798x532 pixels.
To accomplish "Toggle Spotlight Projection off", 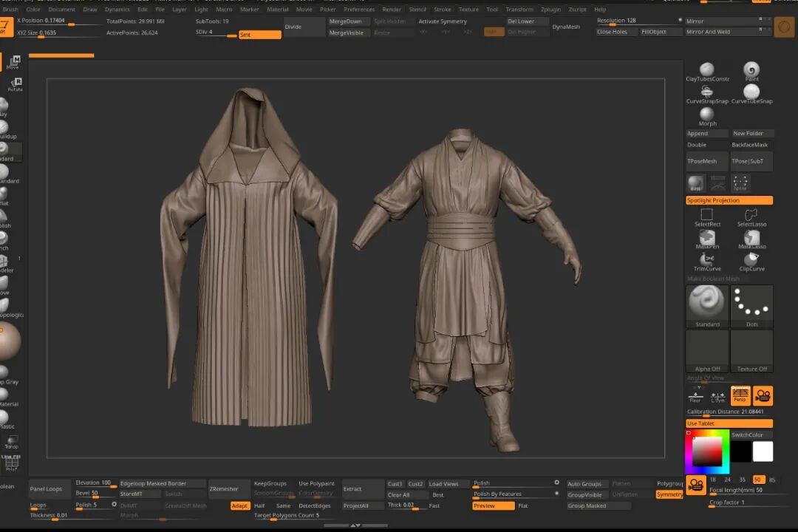I will click(x=729, y=200).
